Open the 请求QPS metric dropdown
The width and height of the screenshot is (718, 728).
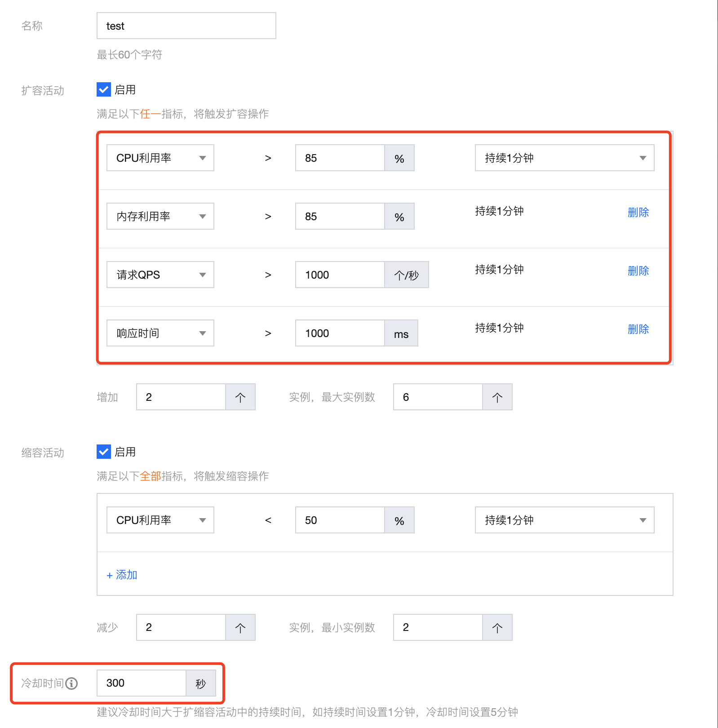pyautogui.click(x=160, y=275)
